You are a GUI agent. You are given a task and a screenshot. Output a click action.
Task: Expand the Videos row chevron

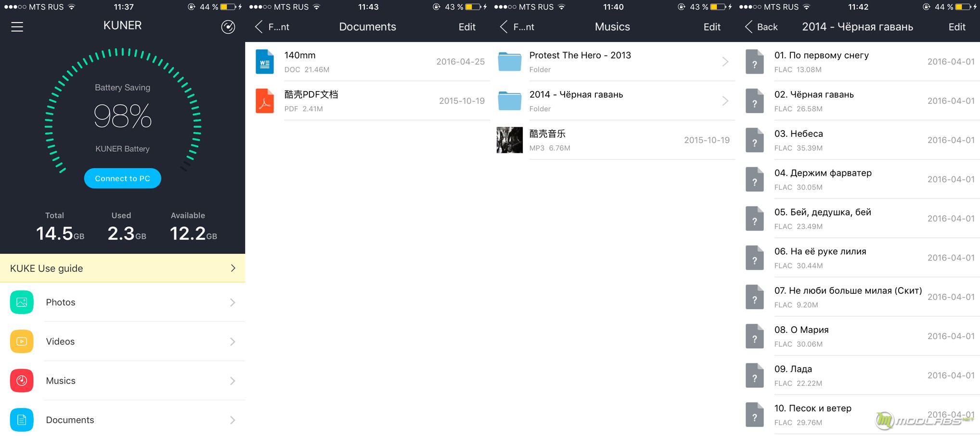[x=232, y=342]
